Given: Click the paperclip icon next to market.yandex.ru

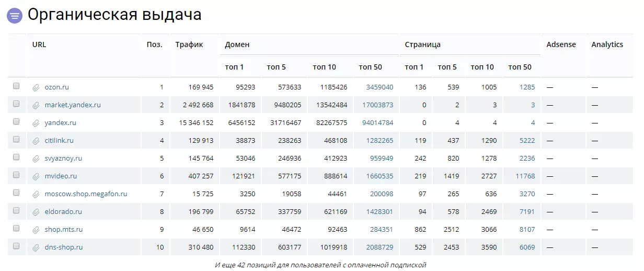Looking at the screenshot, I should tap(36, 105).
